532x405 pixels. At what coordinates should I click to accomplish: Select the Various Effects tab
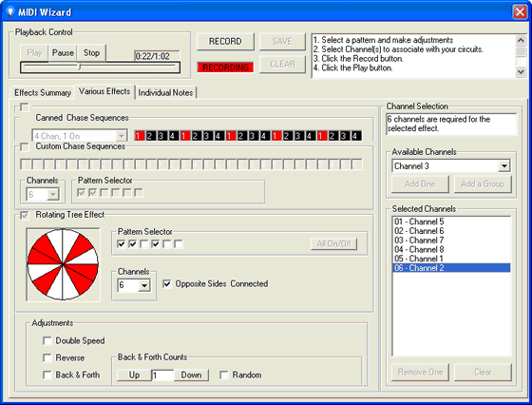point(104,91)
